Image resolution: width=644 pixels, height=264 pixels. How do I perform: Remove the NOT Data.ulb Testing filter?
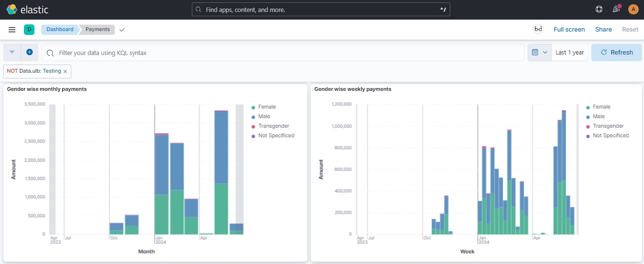65,71
